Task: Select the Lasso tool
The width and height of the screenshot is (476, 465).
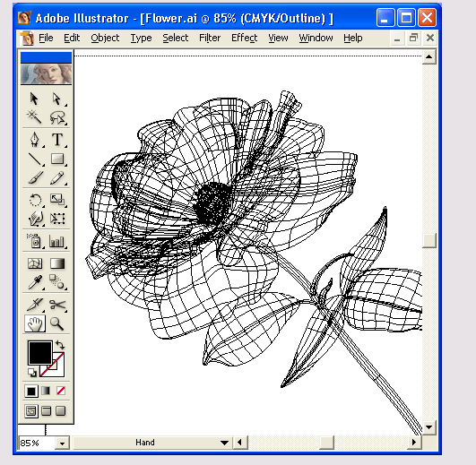Action: pos(57,117)
